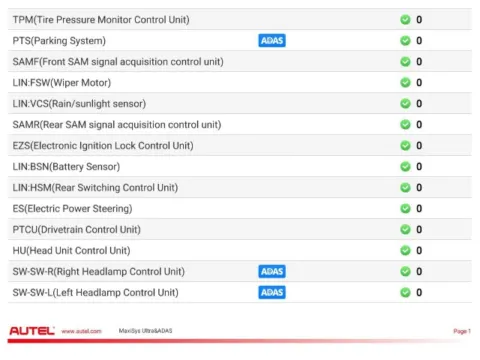Select TPM(Tire Pressure Monitor Control Unit) text
Screen dimensions: 480x360
tap(101, 20)
